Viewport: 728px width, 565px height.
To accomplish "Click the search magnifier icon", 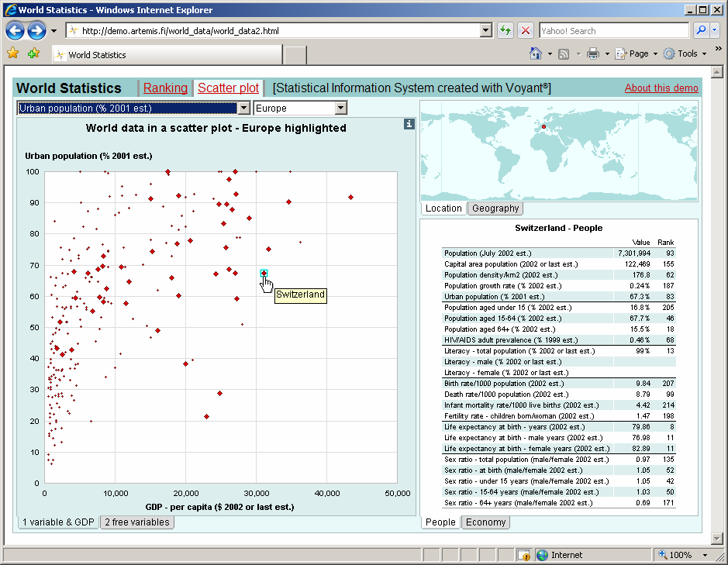I will pyautogui.click(x=701, y=31).
